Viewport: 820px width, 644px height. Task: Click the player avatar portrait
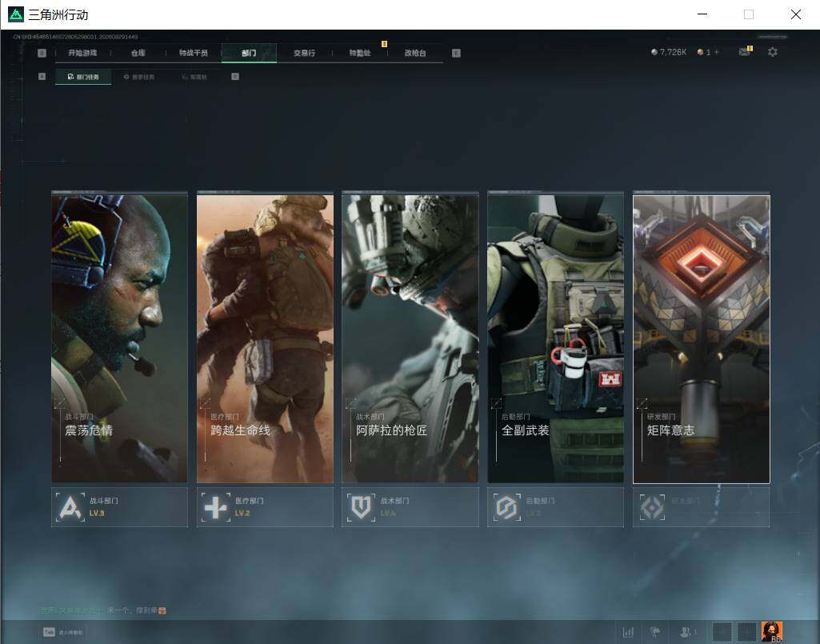(771, 631)
